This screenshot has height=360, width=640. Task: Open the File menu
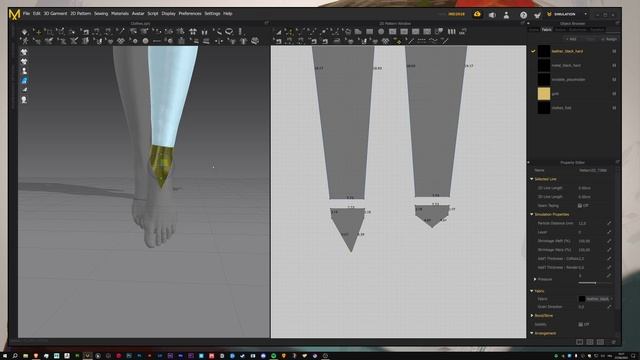tap(27, 13)
